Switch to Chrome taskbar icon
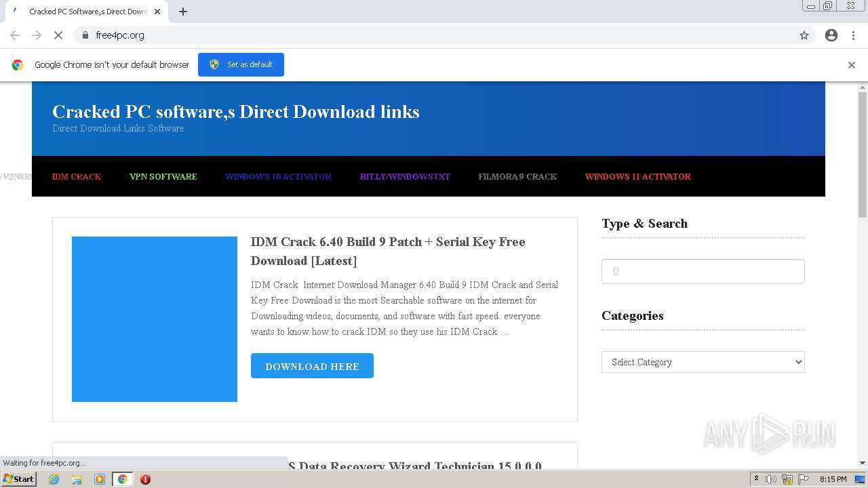 122,479
